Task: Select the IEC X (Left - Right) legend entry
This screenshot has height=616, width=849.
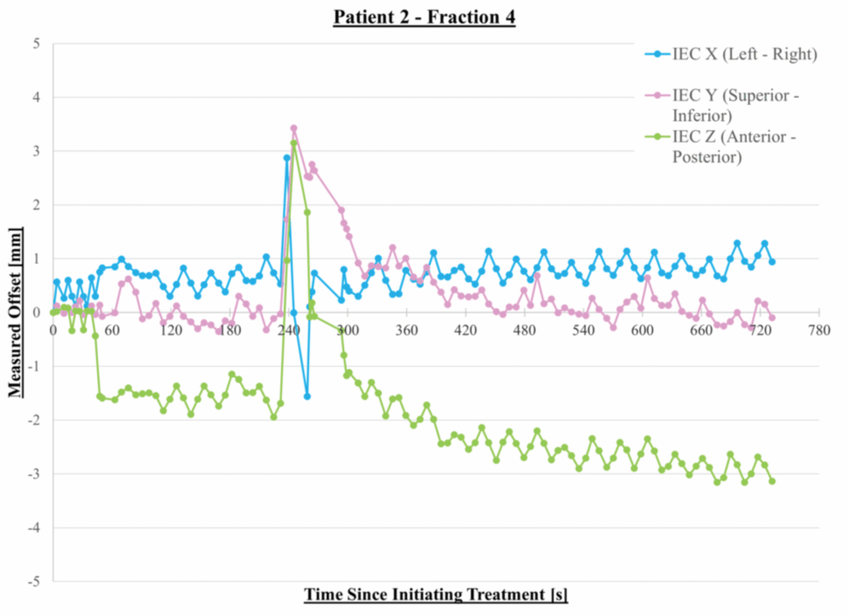Action: pos(745,55)
